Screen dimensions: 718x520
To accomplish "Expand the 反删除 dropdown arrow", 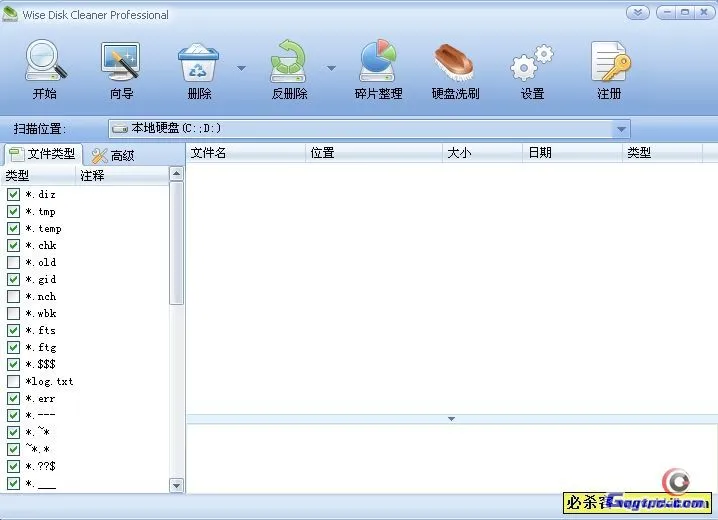I will pos(331,69).
